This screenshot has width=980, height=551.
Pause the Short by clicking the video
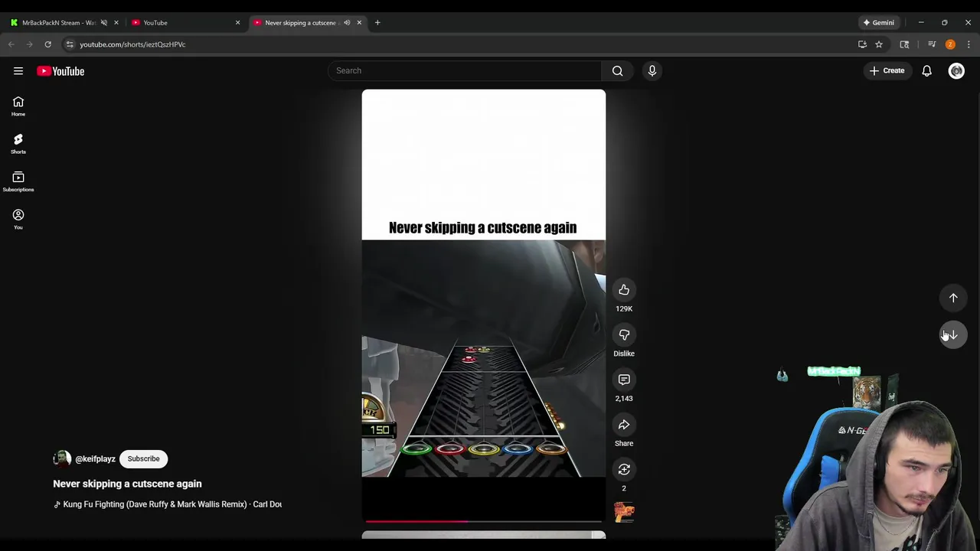click(484, 306)
